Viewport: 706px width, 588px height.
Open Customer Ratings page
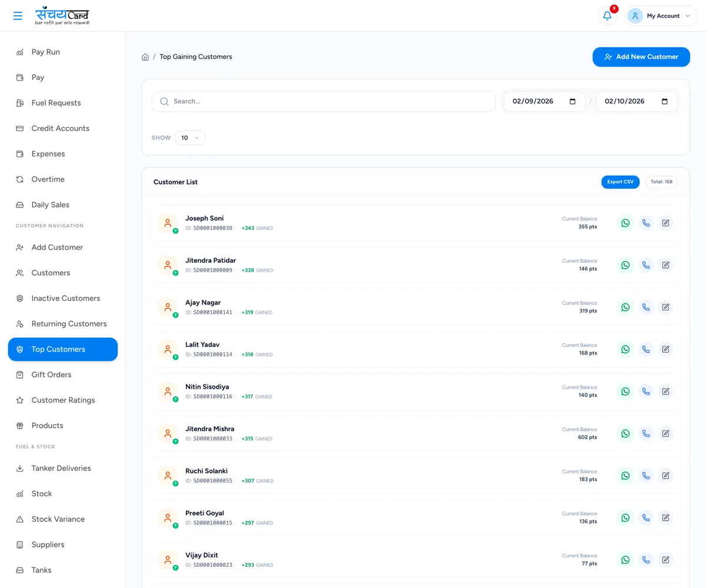(63, 400)
